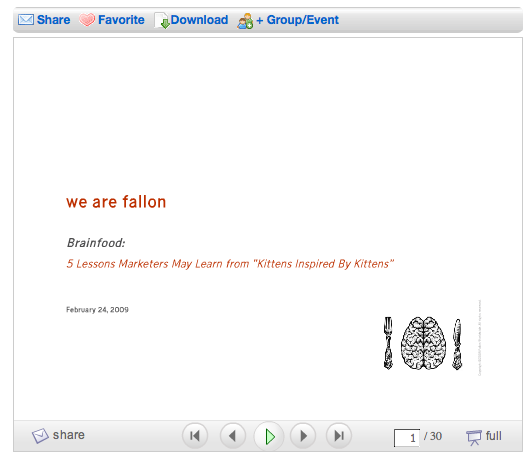The image size is (529, 462).
Task: Click the Download document icon
Action: (x=162, y=21)
